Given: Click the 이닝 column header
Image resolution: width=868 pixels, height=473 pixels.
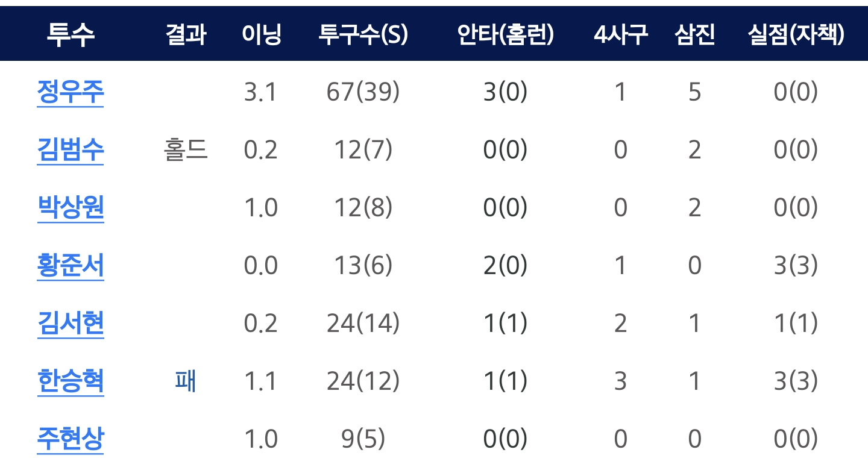Looking at the screenshot, I should click(x=261, y=35).
